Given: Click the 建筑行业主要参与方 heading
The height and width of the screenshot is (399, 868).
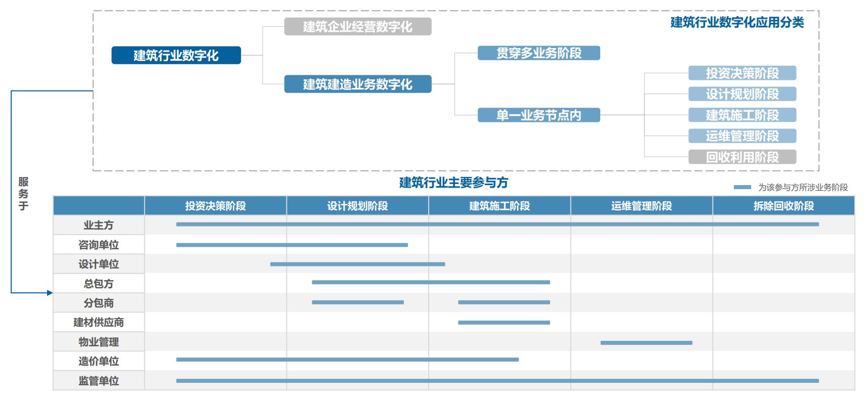Looking at the screenshot, I should point(453,183).
